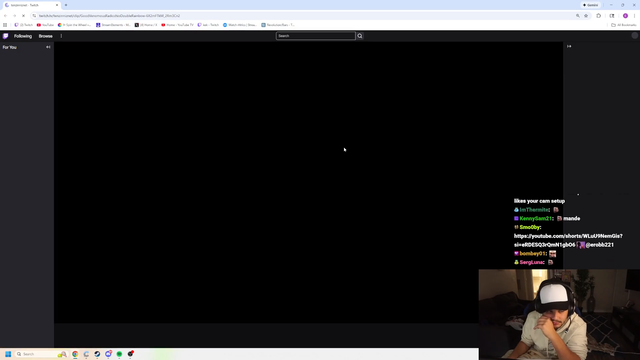
Task: Open Chrome from the taskbar
Action: [x=75, y=354]
